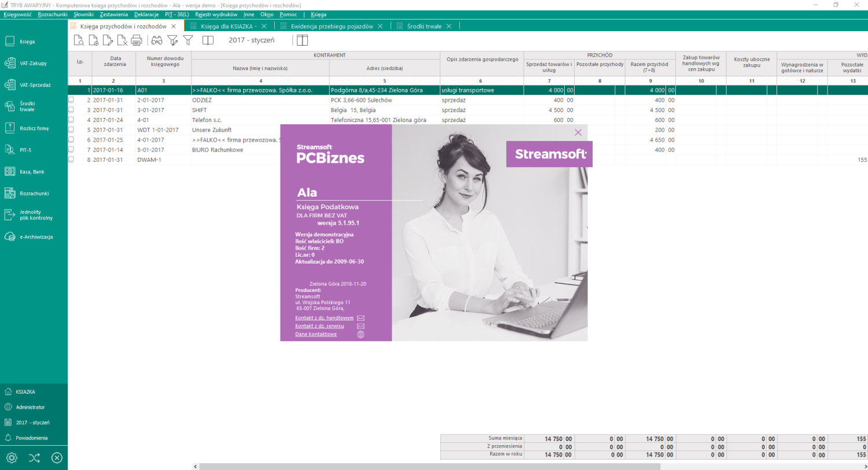Click the printer icon in toolbar
This screenshot has height=470, width=868.
(137, 40)
